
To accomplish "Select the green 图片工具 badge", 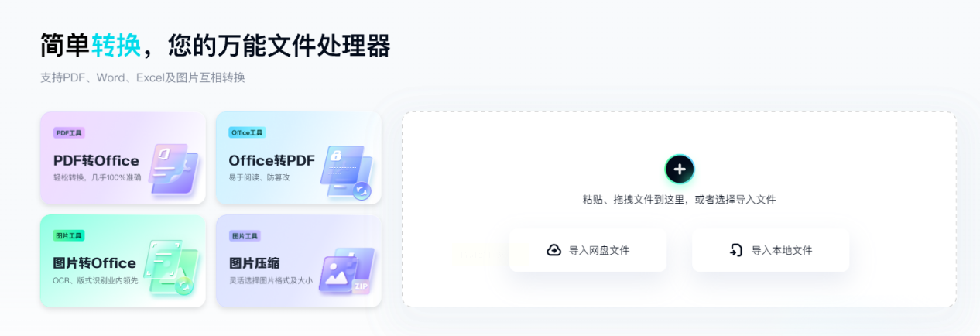I will point(69,235).
